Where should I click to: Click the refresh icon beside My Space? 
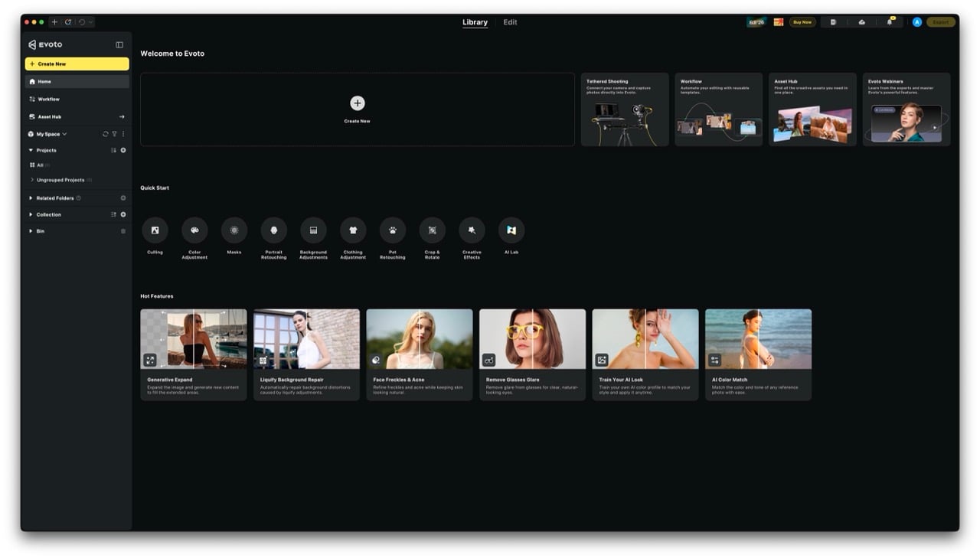click(x=106, y=134)
